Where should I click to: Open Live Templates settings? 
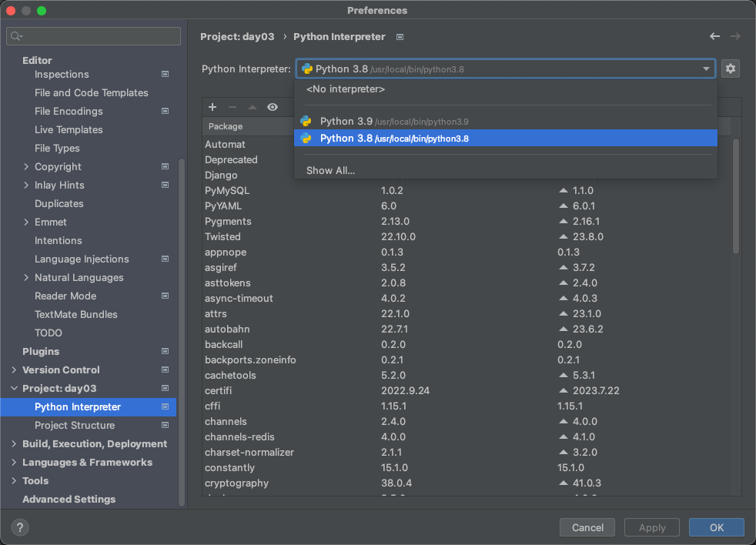[x=69, y=130]
